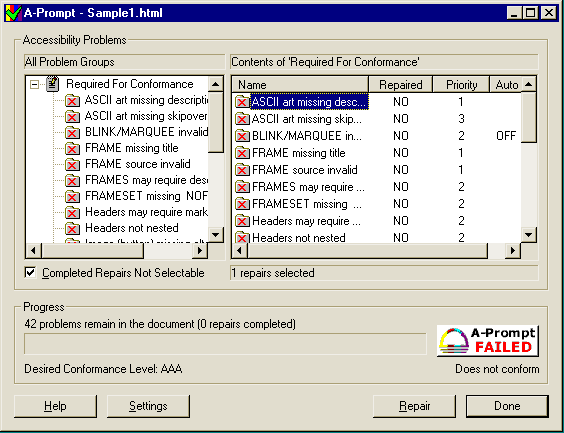Image resolution: width=564 pixels, height=433 pixels.
Task: Click the list icon for 'FRAME source invalid'
Action: pos(242,170)
